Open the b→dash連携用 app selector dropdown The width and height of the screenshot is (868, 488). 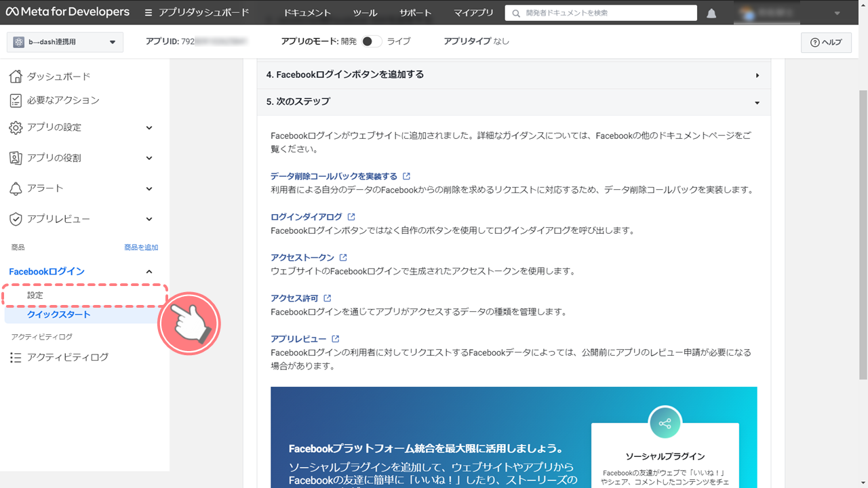click(65, 42)
